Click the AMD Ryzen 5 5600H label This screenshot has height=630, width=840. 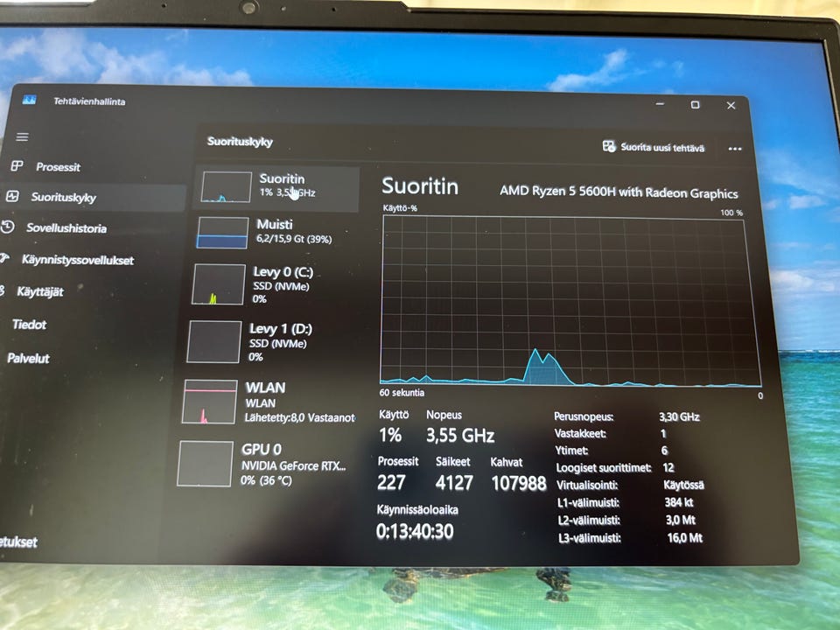click(619, 192)
